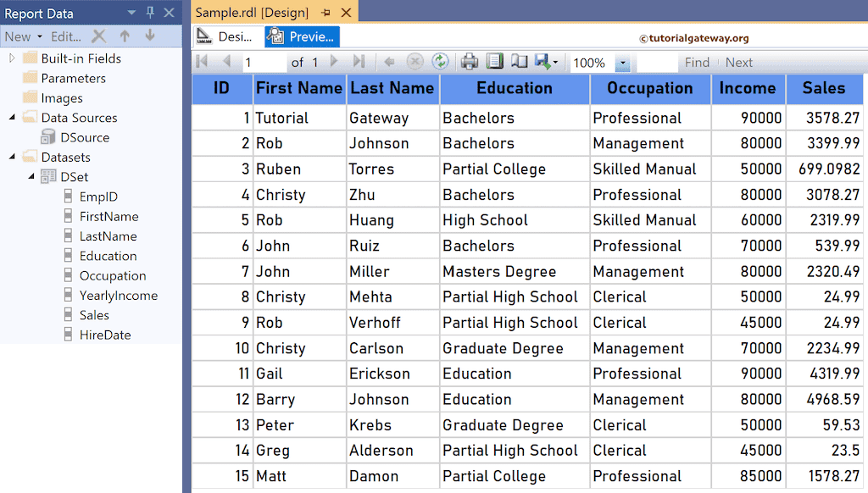The image size is (868, 493).
Task: Move the selected dataset field down
Action: 151,36
